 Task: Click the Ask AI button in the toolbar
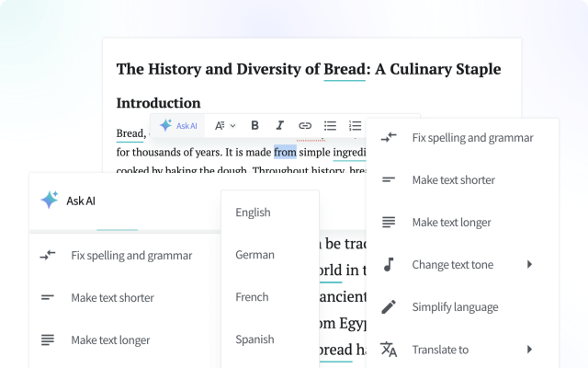(178, 126)
